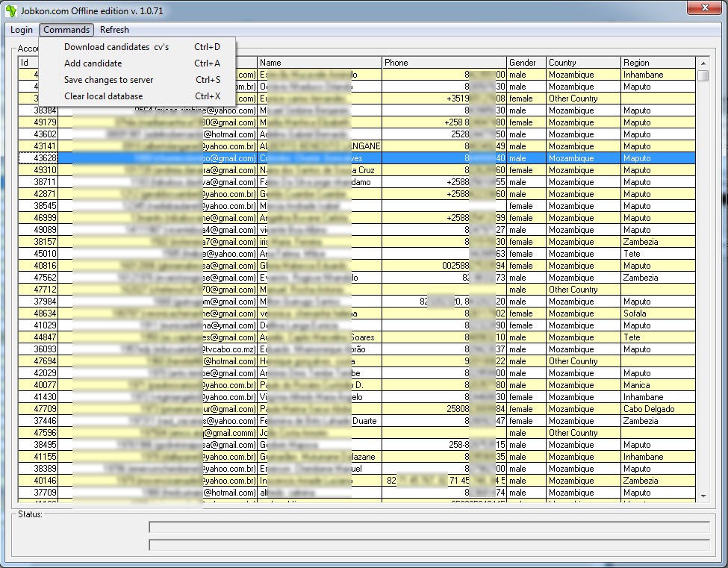Screen dimensions: 728x568
Task: Click the Country column header
Action: [584, 63]
